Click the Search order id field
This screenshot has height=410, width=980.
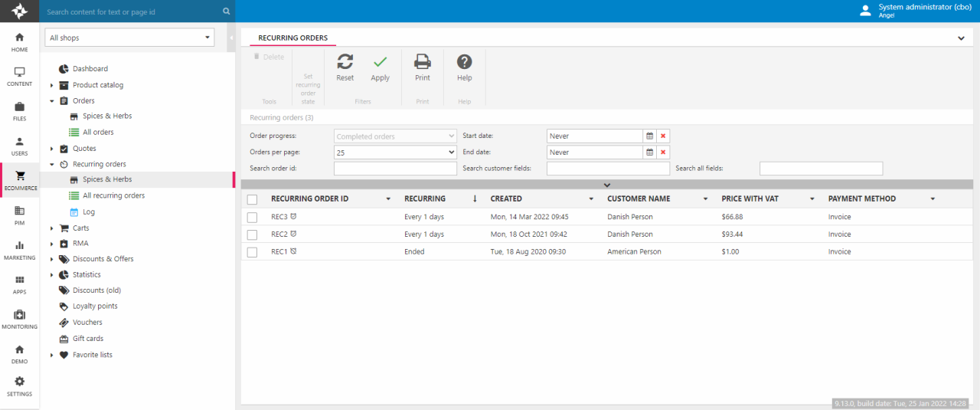pyautogui.click(x=395, y=169)
